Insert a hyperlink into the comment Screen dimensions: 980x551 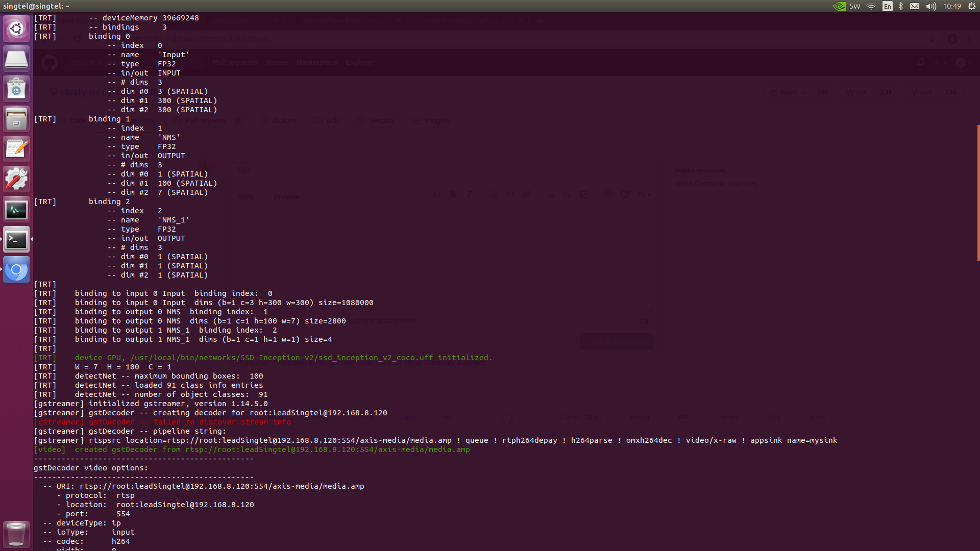tap(527, 194)
